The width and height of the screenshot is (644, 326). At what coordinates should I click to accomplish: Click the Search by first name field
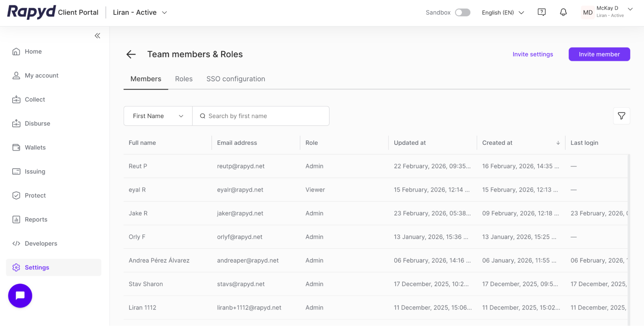pyautogui.click(x=264, y=116)
